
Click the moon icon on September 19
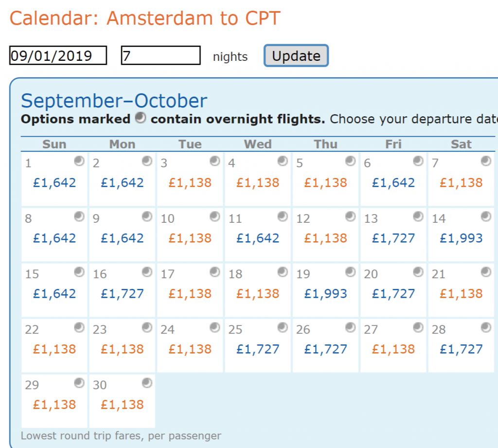point(350,272)
